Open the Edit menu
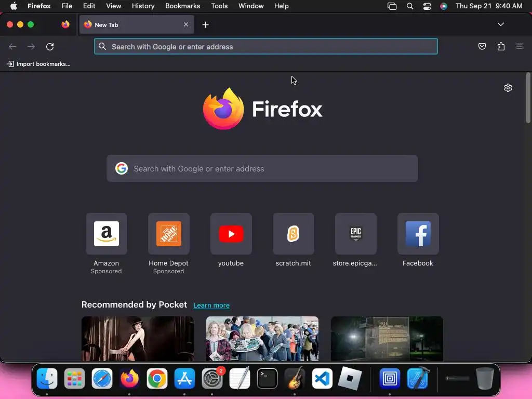 coord(89,6)
